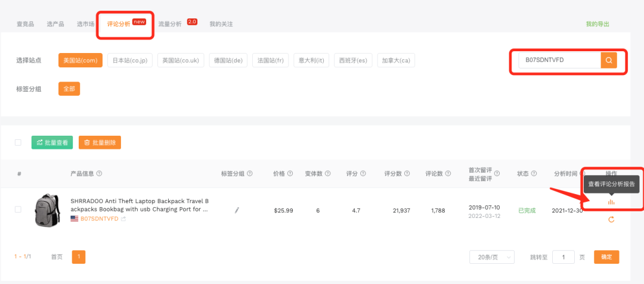644x284 pixels.
Task: Open the 20条/页 page size dropdown
Action: (x=491, y=257)
